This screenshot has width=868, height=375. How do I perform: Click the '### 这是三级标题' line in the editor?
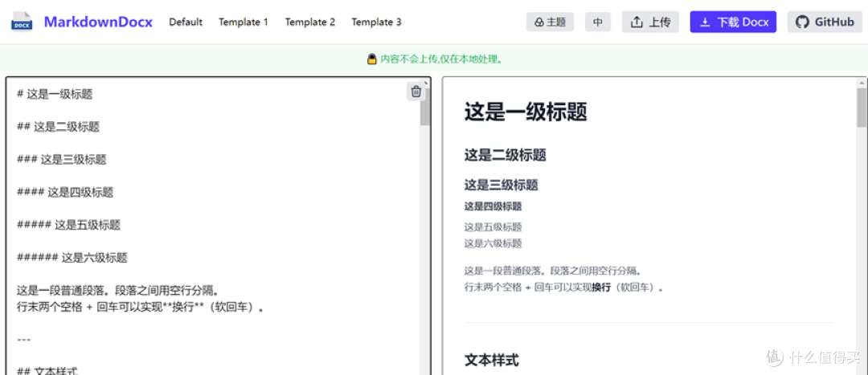click(x=62, y=159)
